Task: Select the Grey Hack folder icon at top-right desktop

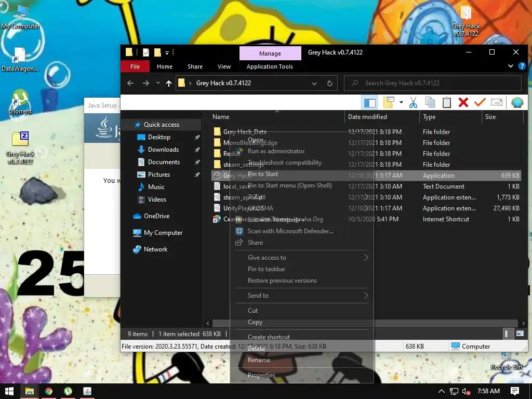Action: (466, 21)
